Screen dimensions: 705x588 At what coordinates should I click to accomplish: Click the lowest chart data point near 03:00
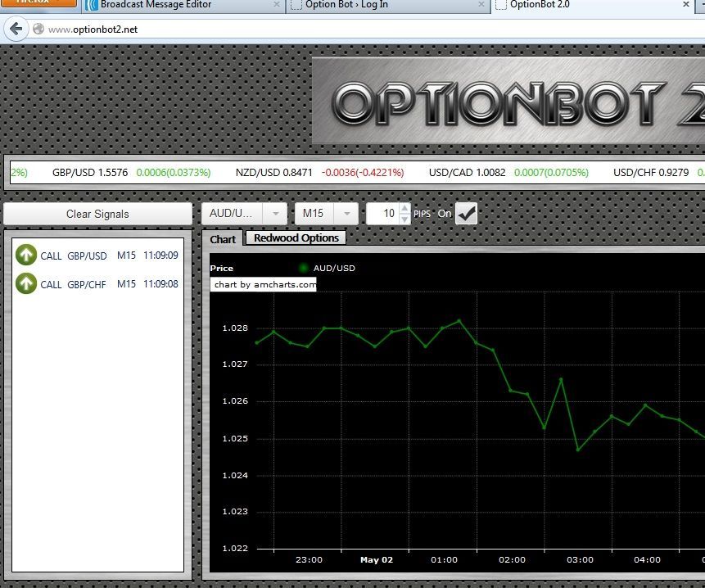[578, 450]
